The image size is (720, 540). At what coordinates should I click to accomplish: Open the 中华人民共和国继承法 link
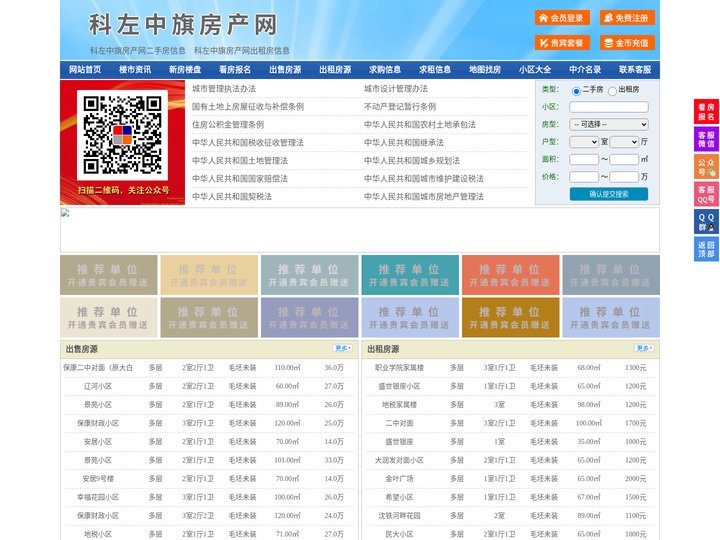click(404, 142)
